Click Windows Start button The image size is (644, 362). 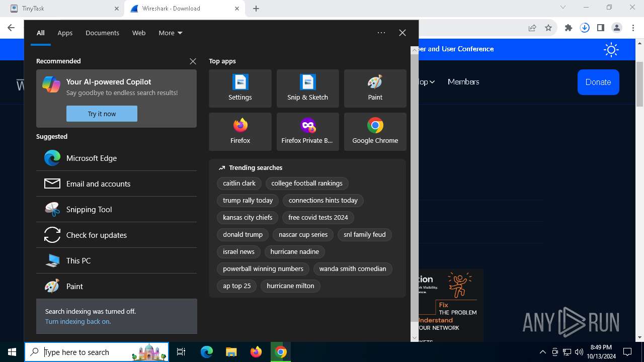pyautogui.click(x=12, y=352)
